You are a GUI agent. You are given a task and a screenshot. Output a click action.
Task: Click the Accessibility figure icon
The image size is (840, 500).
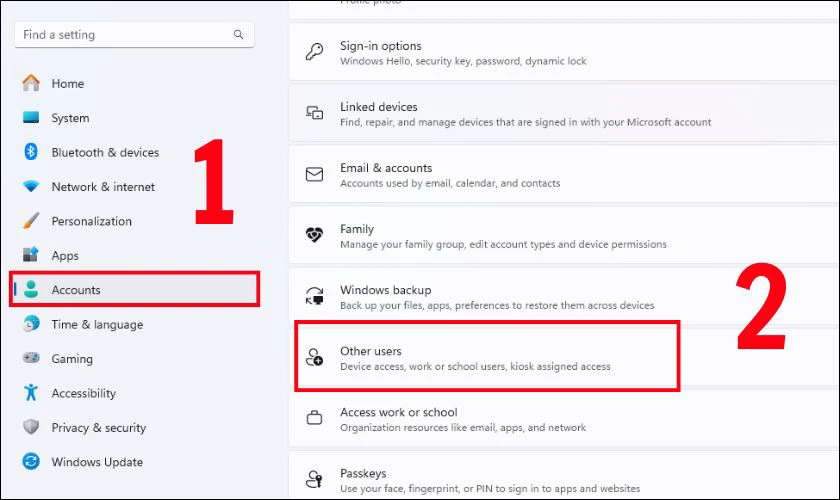point(31,392)
